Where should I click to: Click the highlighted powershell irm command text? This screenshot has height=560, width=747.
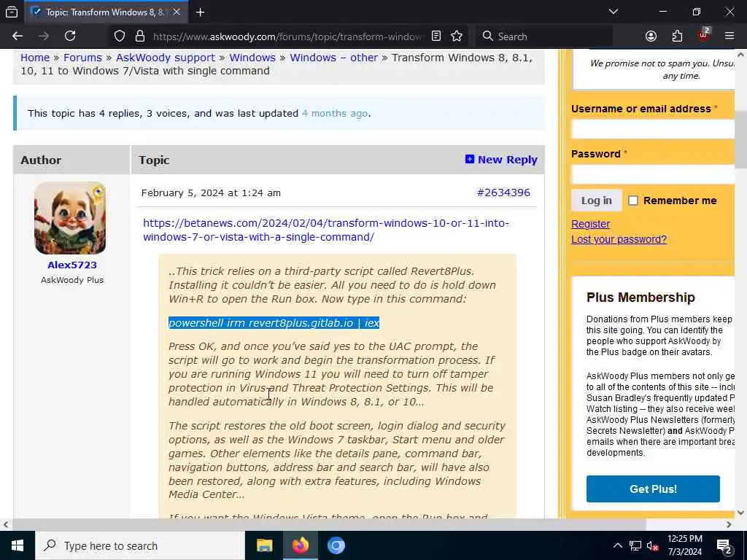pyautogui.click(x=274, y=323)
